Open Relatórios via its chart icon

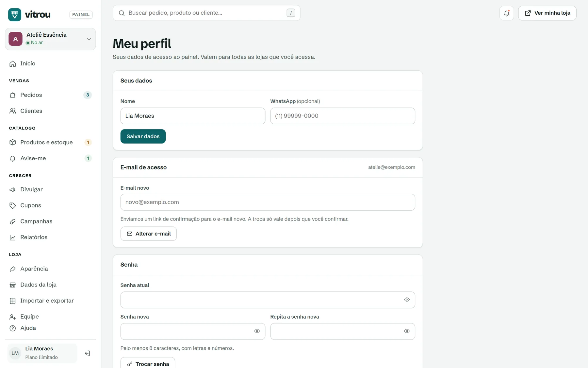pyautogui.click(x=13, y=237)
